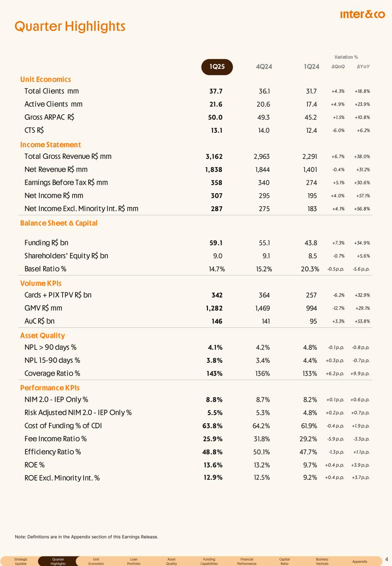The width and height of the screenshot is (392, 566).
Task: Select the Quarter Highlights navigation tab
Action: coord(58,561)
